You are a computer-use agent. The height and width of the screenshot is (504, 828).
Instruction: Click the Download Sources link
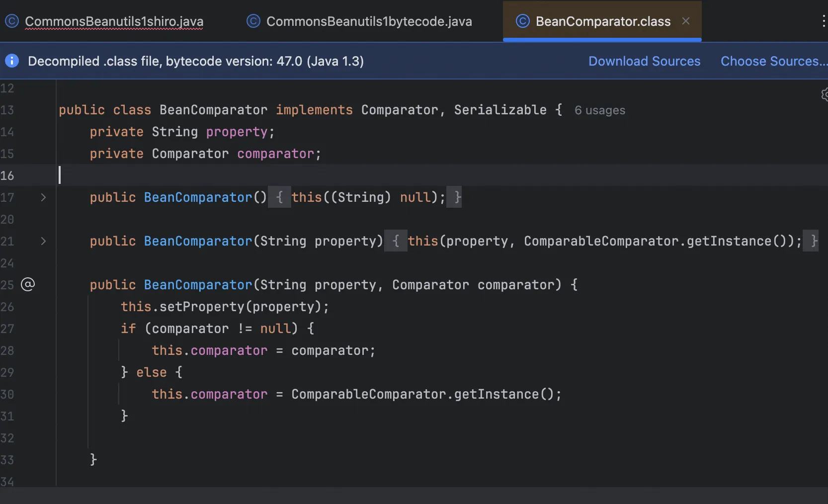[644, 61]
